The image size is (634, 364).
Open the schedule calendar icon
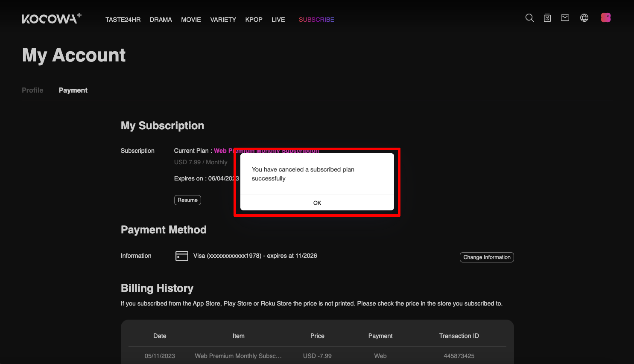click(547, 18)
